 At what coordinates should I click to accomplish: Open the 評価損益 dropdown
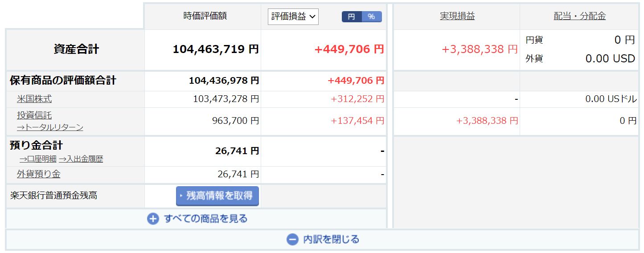click(293, 16)
